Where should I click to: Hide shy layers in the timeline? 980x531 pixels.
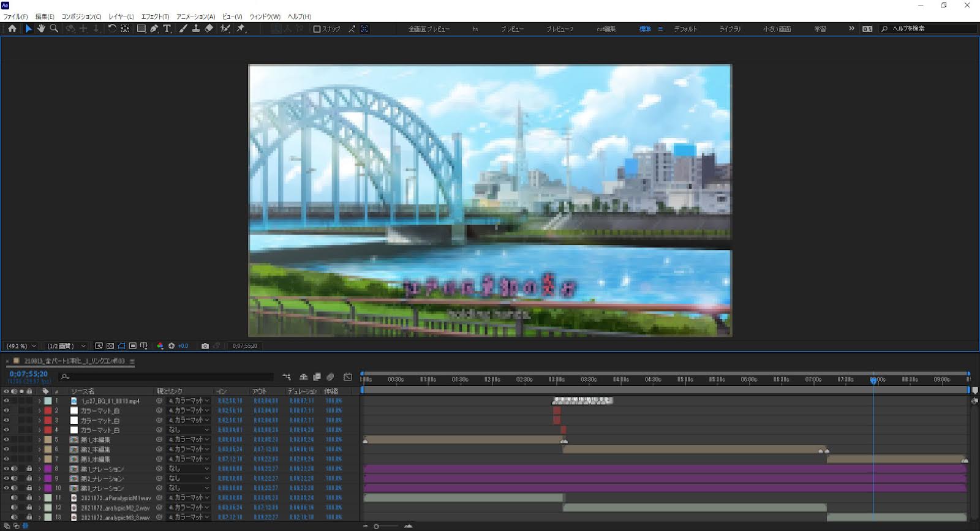(x=303, y=377)
